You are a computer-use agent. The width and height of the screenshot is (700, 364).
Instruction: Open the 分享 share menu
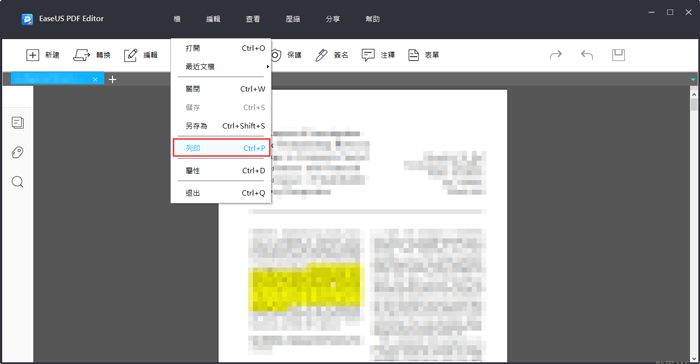333,19
